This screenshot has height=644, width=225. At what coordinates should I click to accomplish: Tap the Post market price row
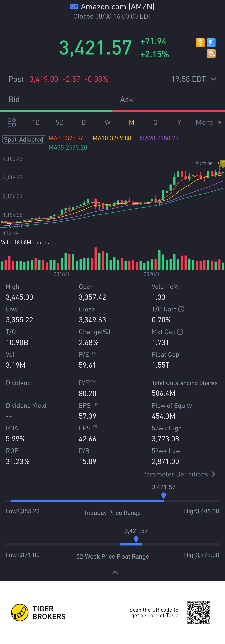point(112,79)
